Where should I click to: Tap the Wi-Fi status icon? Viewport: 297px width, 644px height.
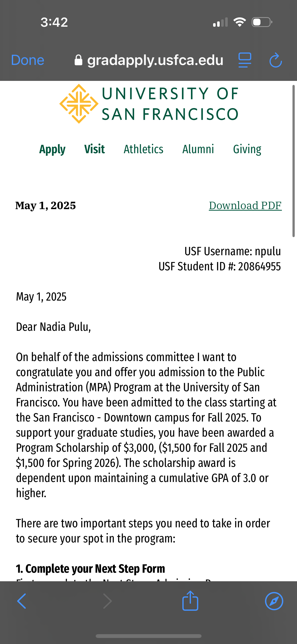(x=240, y=22)
